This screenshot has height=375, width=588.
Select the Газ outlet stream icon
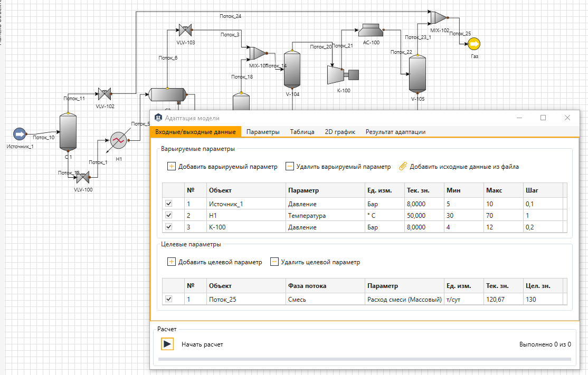point(474,44)
